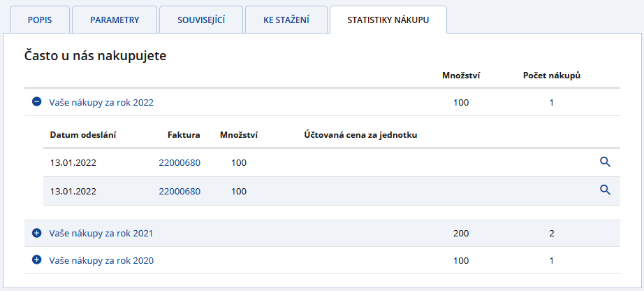Open the 'Vaše nákupy za rok 2020' link
644x291 pixels.
click(x=101, y=260)
